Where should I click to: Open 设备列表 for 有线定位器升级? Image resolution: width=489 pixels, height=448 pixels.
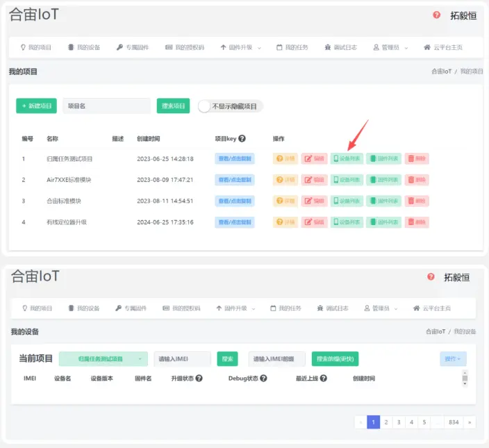click(347, 222)
